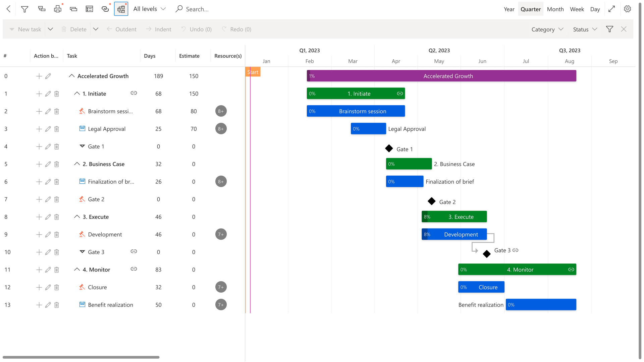Collapse the 3. Execute phase
644x362 pixels.
pyautogui.click(x=77, y=217)
